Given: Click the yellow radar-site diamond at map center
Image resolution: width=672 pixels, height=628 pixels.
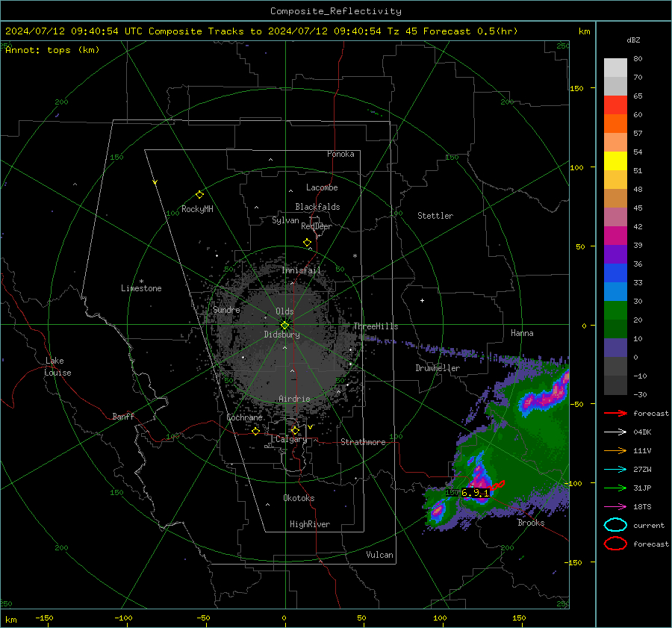Looking at the screenshot, I should 284,326.
